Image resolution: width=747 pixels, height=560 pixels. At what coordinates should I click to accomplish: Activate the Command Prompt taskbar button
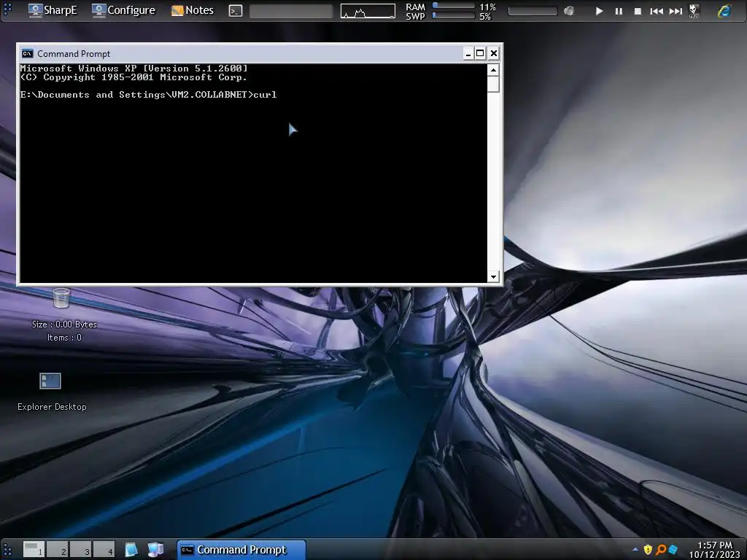pos(241,550)
